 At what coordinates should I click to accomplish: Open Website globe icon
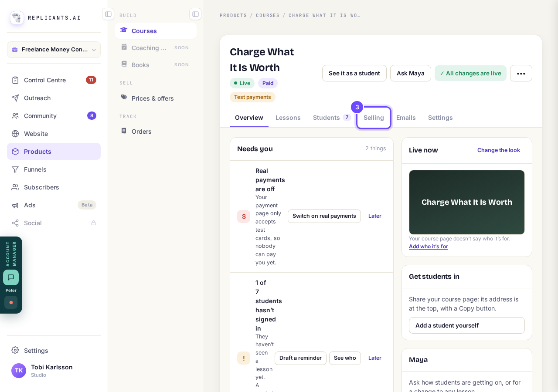tap(15, 134)
